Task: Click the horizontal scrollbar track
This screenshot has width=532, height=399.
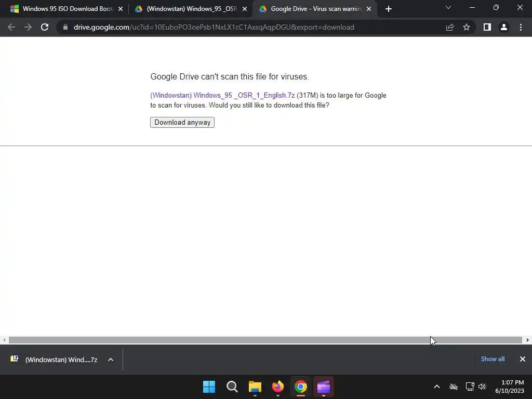Action: [265, 340]
